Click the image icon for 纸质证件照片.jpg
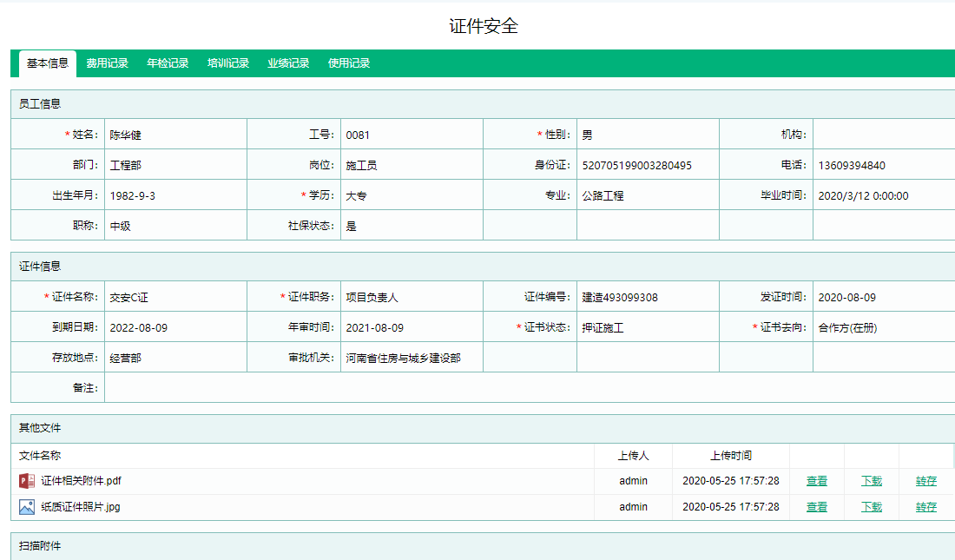The height and width of the screenshot is (560, 955). [x=27, y=507]
